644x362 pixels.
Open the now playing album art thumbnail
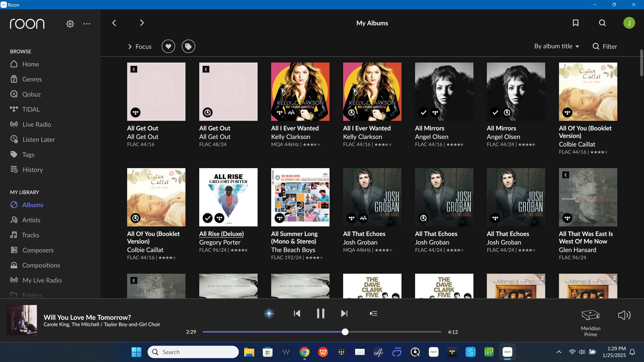click(x=22, y=320)
